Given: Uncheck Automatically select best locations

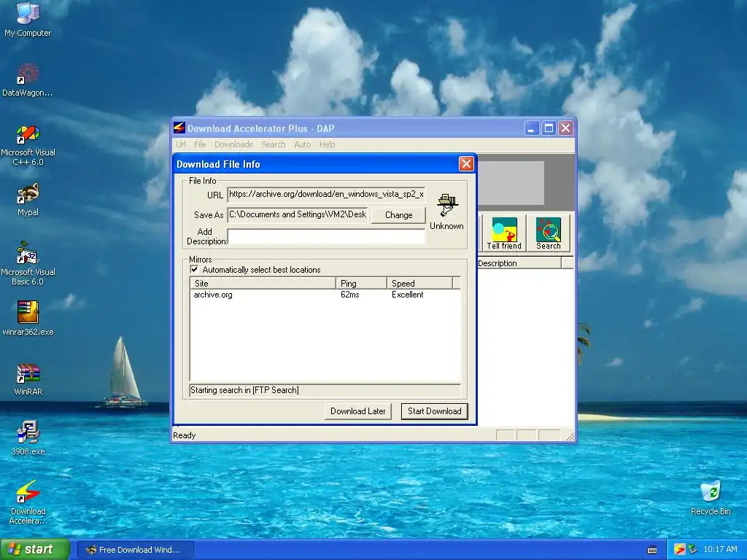Looking at the screenshot, I should [x=194, y=270].
